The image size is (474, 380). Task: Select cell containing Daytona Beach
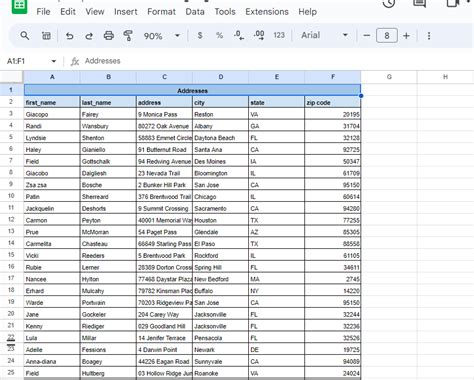(220, 138)
